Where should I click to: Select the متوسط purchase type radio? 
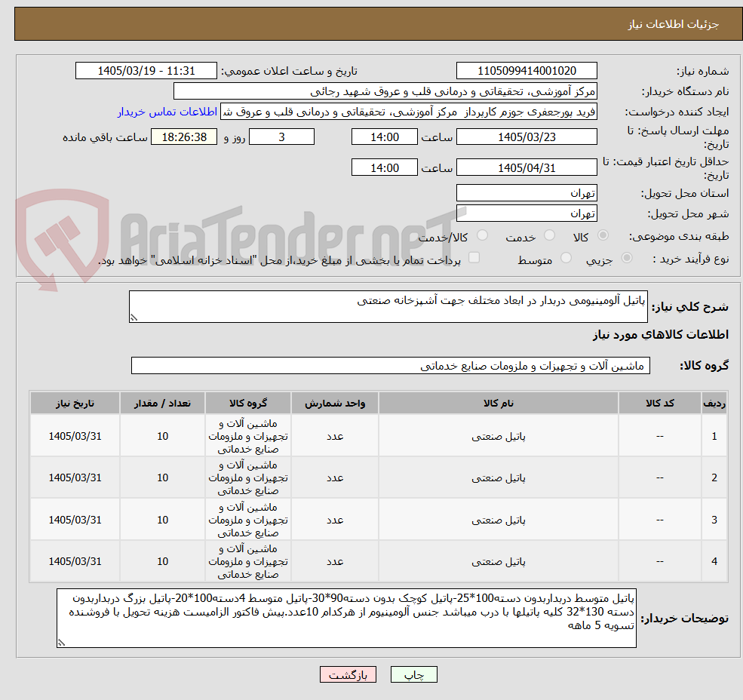point(566,258)
